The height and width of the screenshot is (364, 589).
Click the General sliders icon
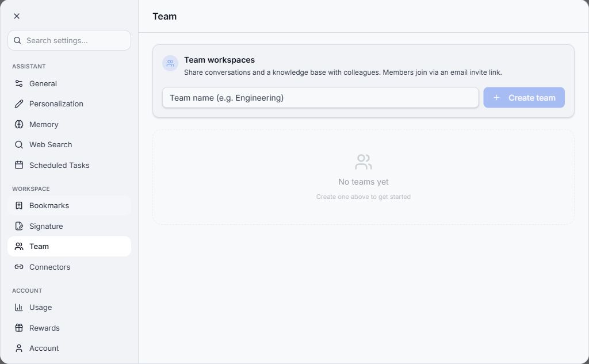[x=19, y=83]
